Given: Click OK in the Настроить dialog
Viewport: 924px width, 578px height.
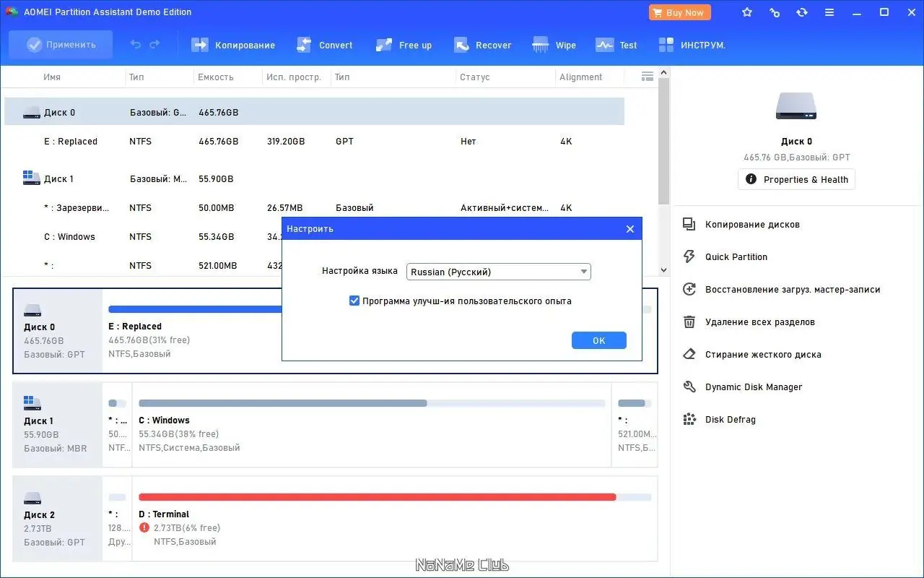Looking at the screenshot, I should pyautogui.click(x=599, y=340).
